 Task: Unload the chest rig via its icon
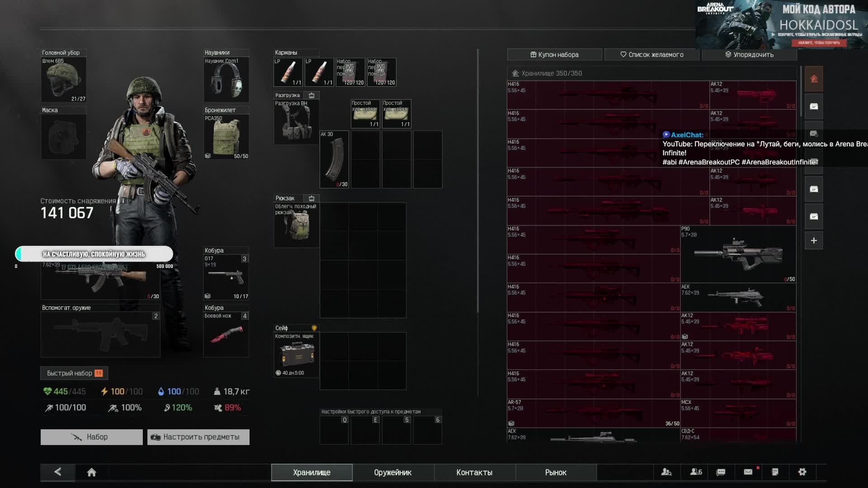311,95
